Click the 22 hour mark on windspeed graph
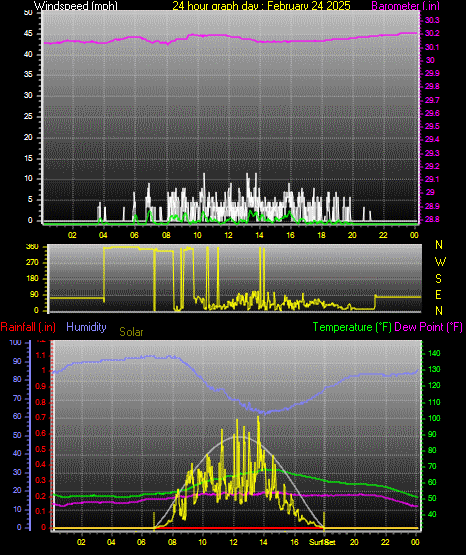The height and width of the screenshot is (555, 466). (383, 235)
